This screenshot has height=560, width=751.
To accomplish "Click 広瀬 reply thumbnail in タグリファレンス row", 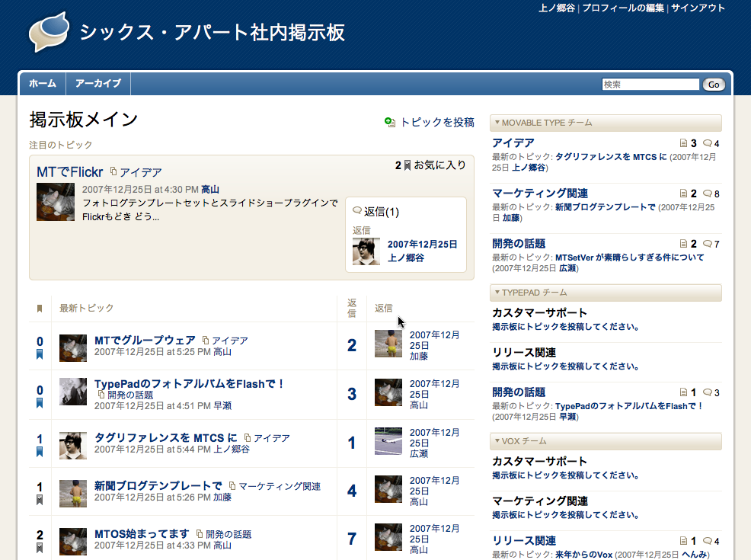I will coord(388,441).
